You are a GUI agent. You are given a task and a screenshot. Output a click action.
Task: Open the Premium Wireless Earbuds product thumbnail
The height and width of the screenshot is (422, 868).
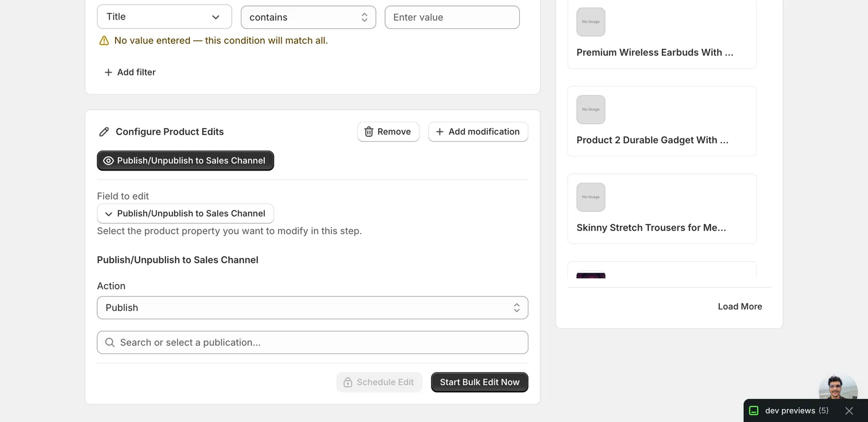pyautogui.click(x=591, y=22)
